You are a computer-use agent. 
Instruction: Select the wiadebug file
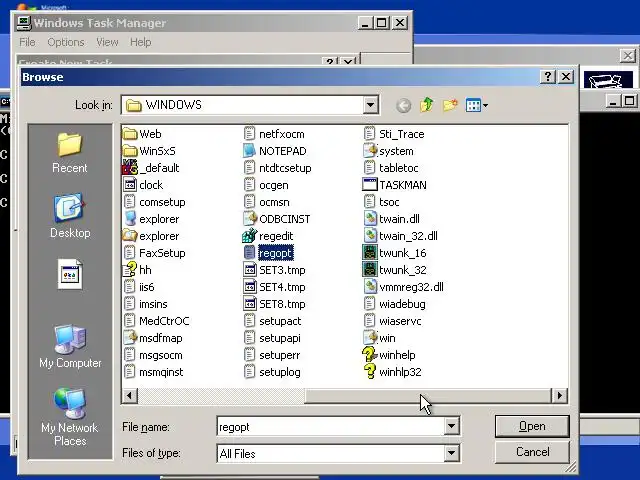[394, 304]
